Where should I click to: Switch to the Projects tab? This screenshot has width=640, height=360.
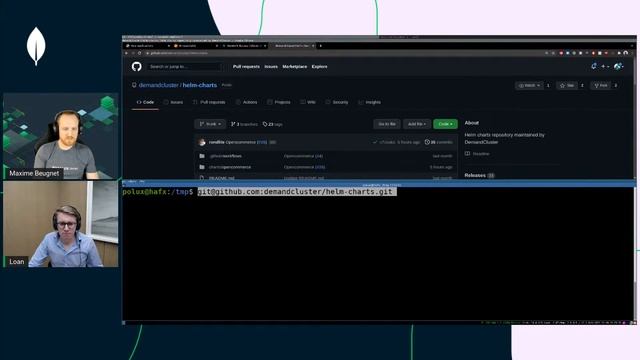click(279, 102)
